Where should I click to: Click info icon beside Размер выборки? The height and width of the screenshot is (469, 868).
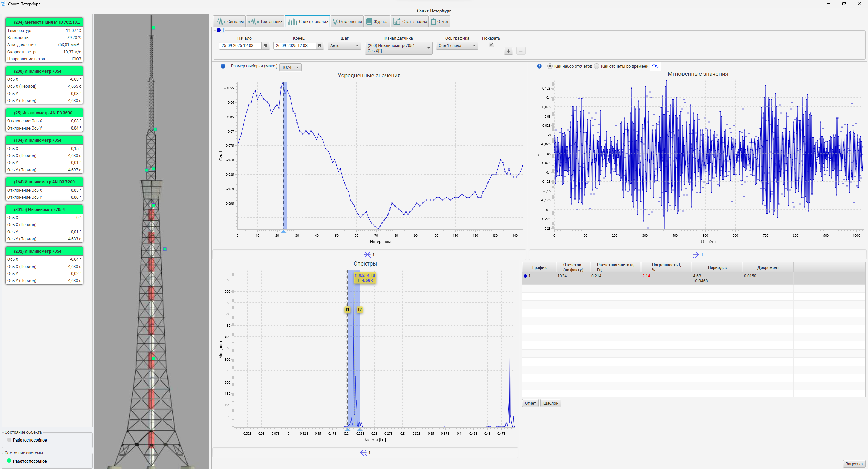[x=223, y=66]
